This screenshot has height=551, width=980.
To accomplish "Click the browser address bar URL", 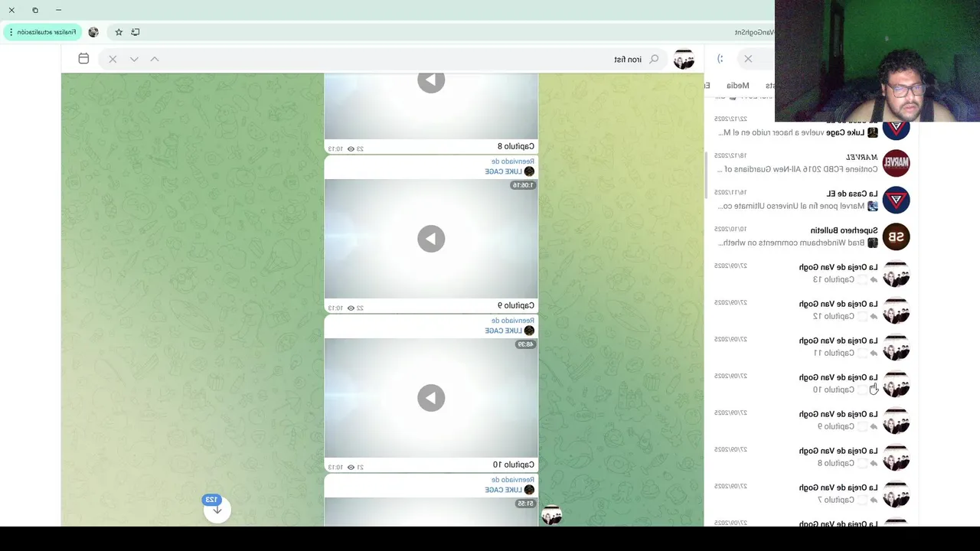I will point(754,32).
